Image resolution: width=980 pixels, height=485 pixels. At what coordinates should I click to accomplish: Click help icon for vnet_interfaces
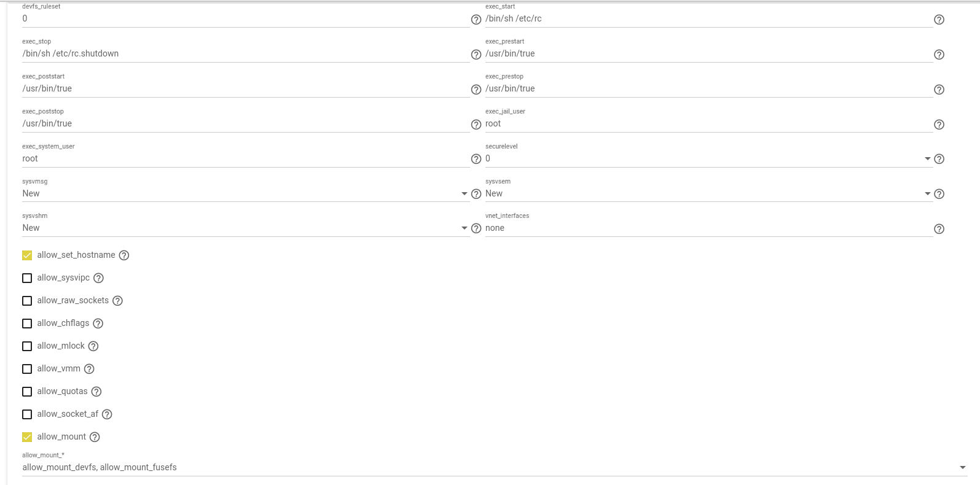[x=939, y=229]
